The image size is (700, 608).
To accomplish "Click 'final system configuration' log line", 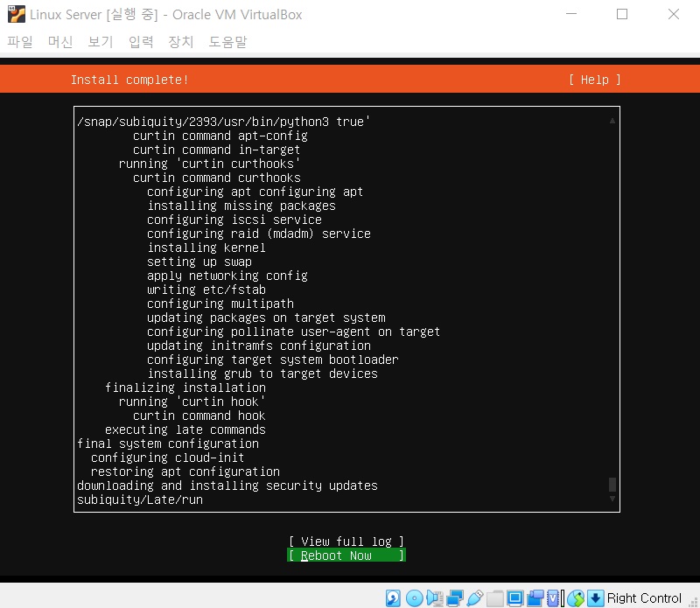I will point(168,444).
